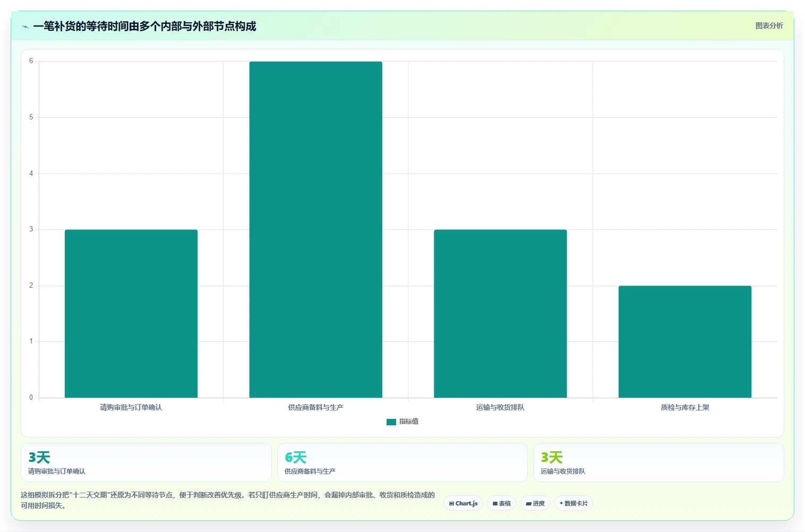
Task: Click the 请购审批与订单确认 bar in the chart
Action: click(131, 313)
